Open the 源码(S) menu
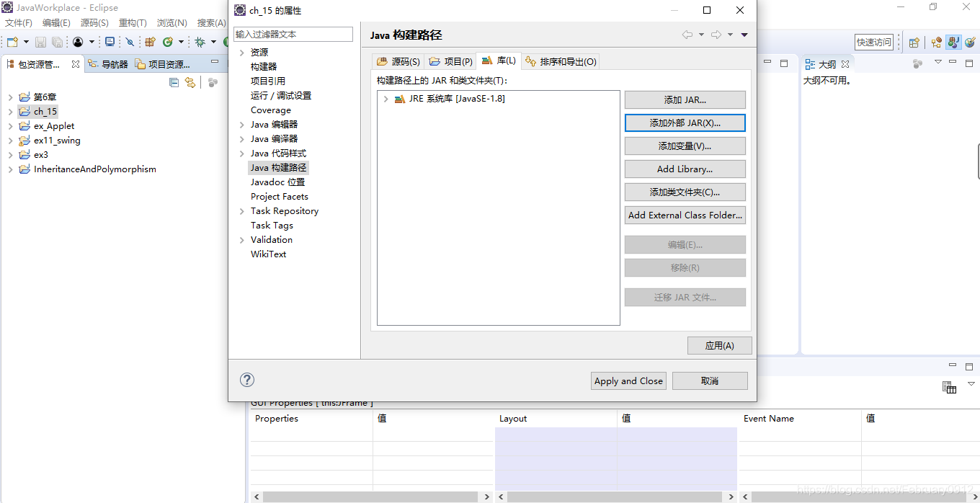 click(94, 23)
